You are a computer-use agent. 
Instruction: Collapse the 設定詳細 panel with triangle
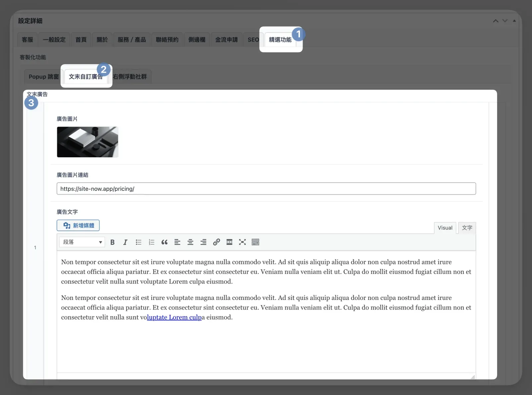514,21
